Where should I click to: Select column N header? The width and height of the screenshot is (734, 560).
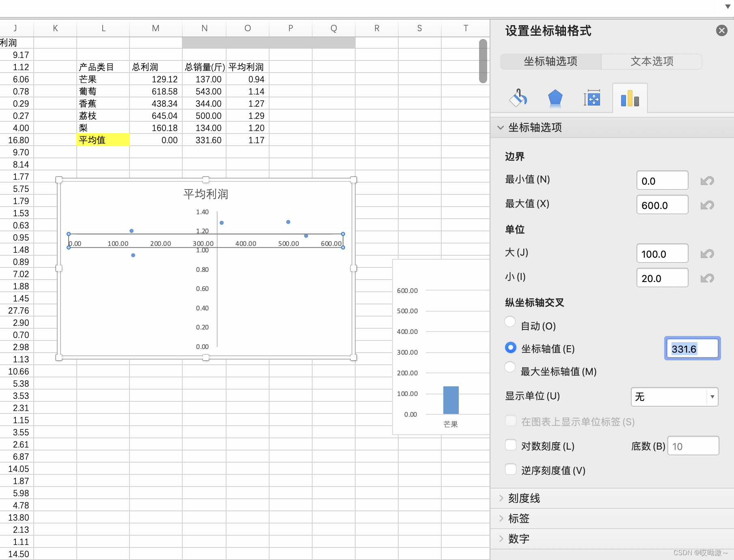coord(204,28)
